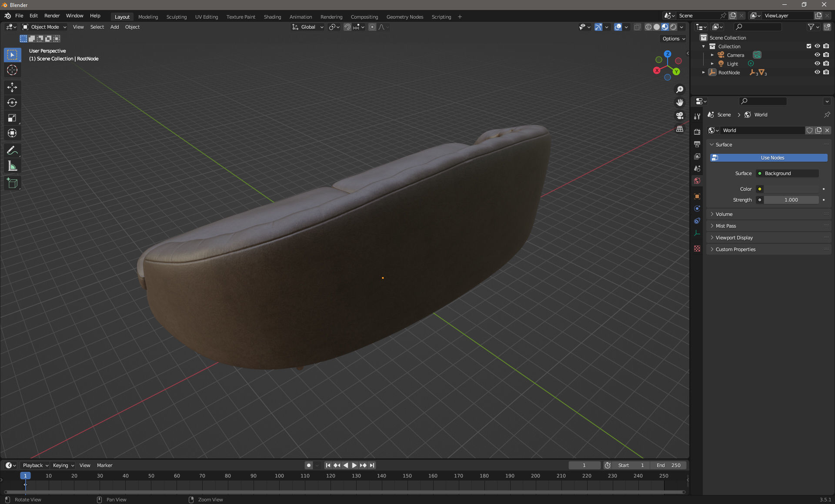Select the Rotate tool

tap(12, 103)
